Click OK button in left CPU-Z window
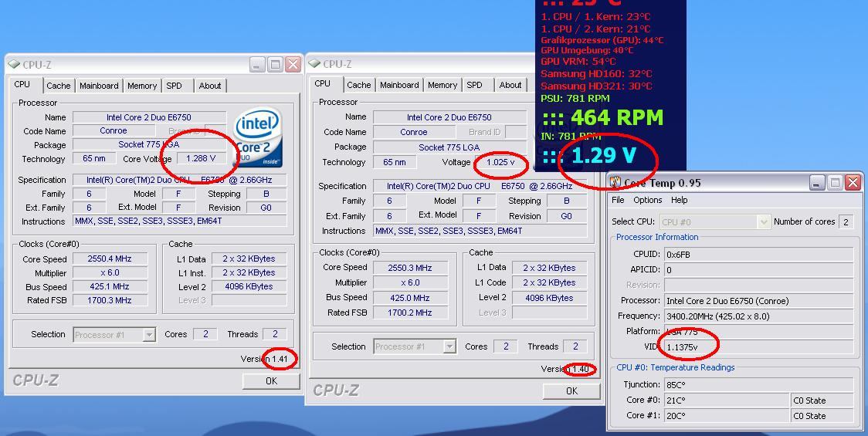The width and height of the screenshot is (868, 436). coord(271,380)
